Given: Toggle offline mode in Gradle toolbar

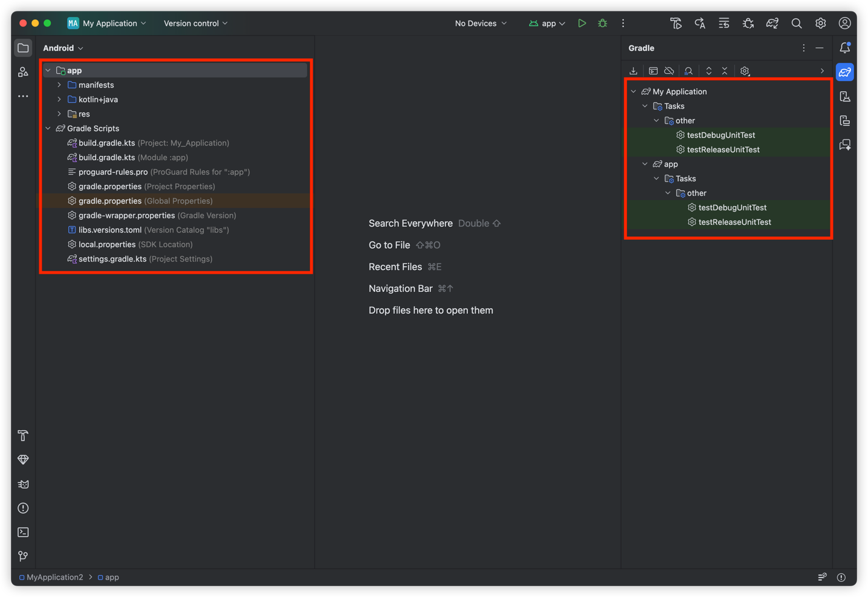Looking at the screenshot, I should pyautogui.click(x=669, y=71).
